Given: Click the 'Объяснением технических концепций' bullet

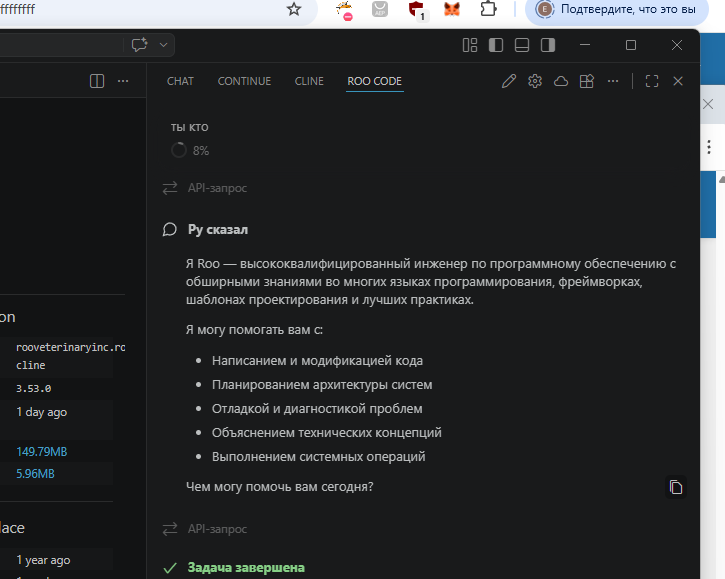Looking at the screenshot, I should [x=326, y=433].
